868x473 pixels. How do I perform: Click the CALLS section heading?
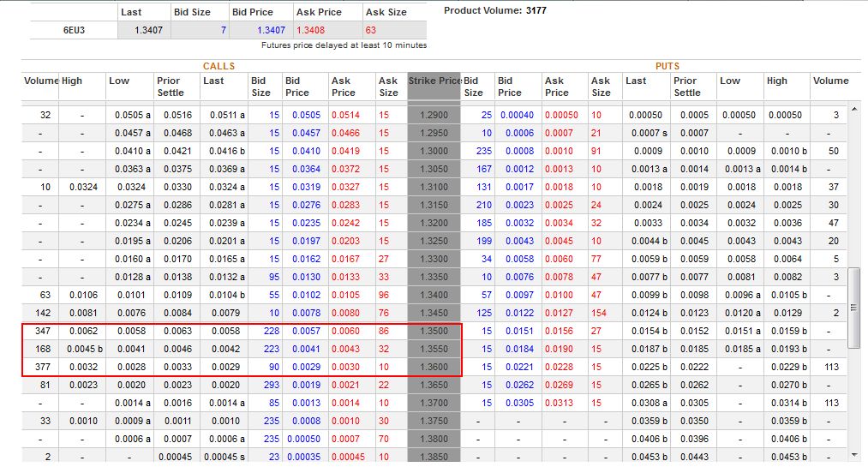click(x=218, y=66)
